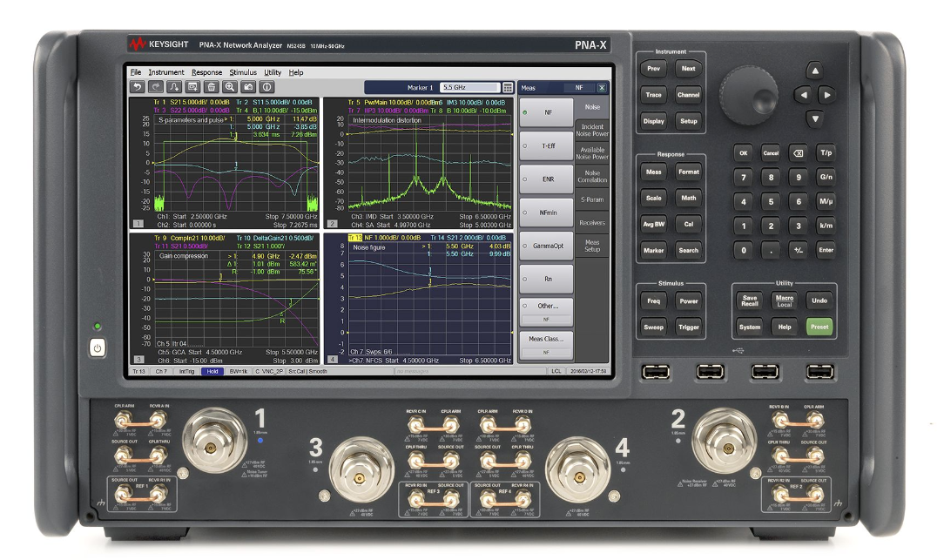Click the information (i) toolbar icon
The image size is (944, 560).
click(x=267, y=87)
